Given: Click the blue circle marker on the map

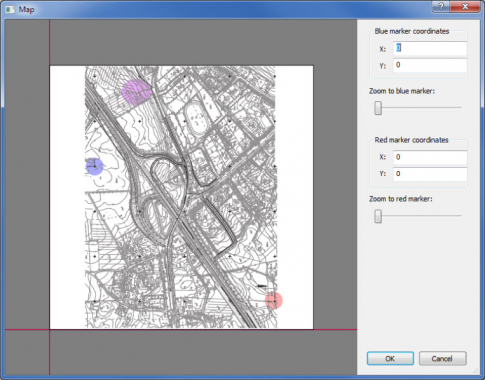Looking at the screenshot, I should [94, 166].
